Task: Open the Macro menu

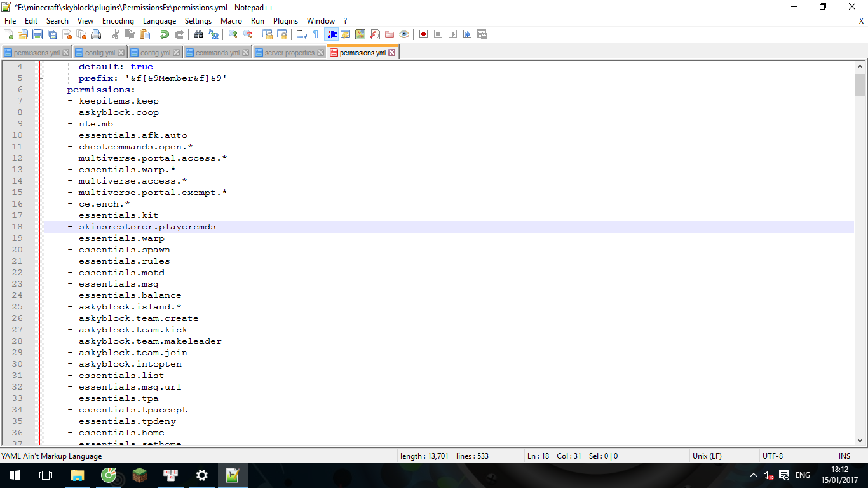Action: click(231, 21)
